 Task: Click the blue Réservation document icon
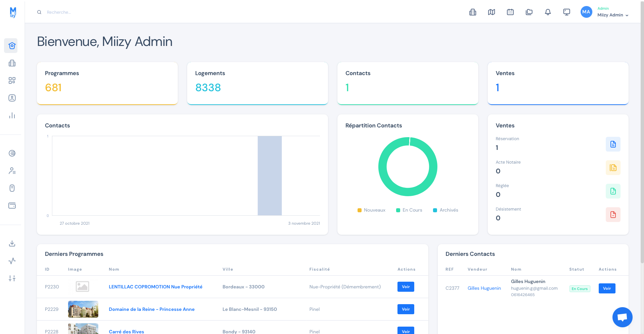(613, 144)
